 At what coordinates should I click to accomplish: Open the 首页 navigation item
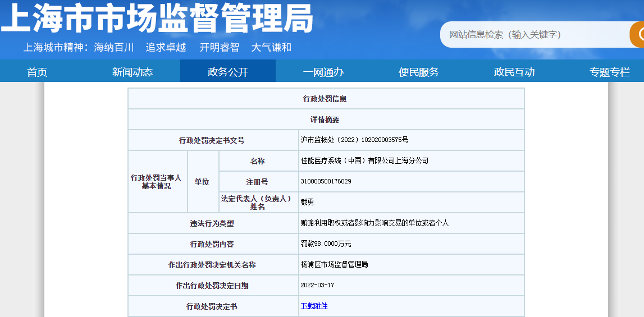[37, 72]
